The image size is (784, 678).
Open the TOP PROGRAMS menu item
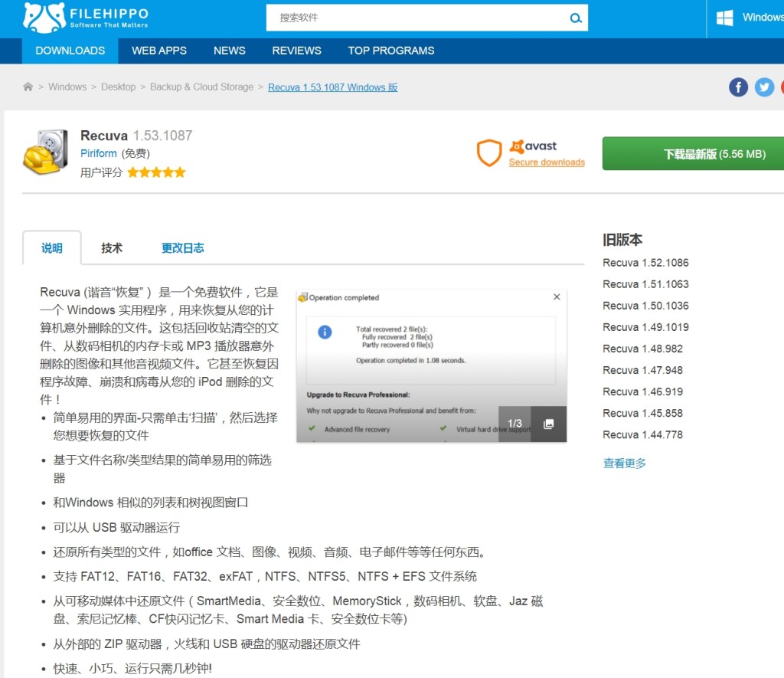point(390,51)
